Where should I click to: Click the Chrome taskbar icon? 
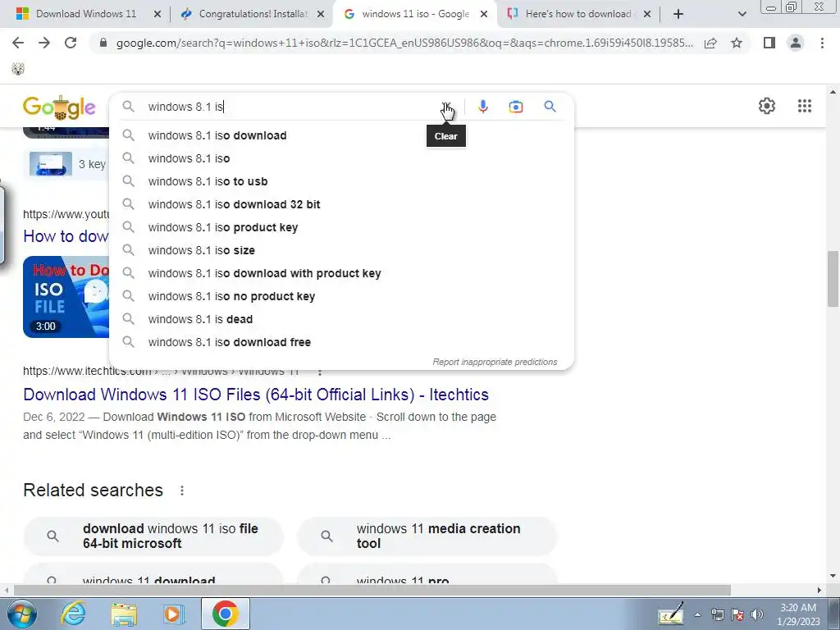(x=225, y=614)
